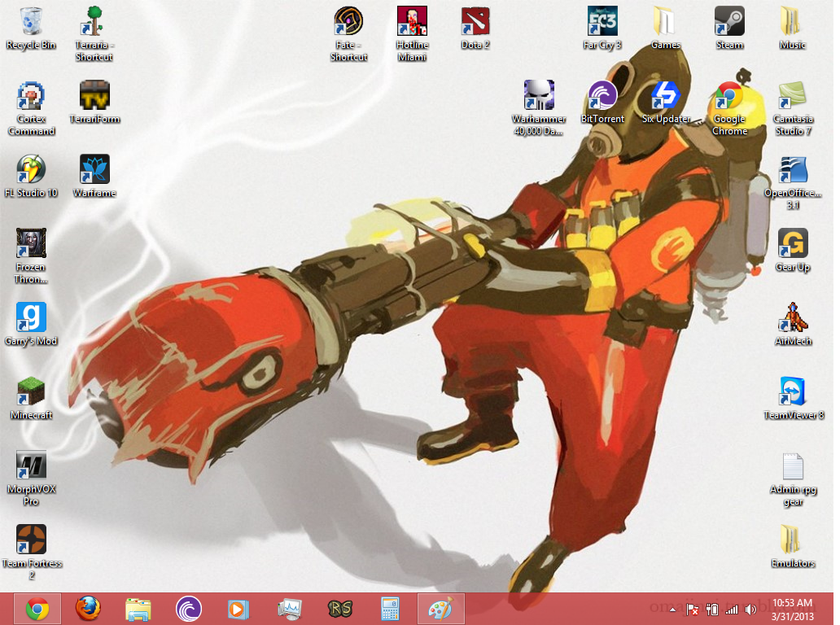Select the OpenOffice 3.1 icon
Viewport: 840px width, 625px height.
tap(793, 182)
